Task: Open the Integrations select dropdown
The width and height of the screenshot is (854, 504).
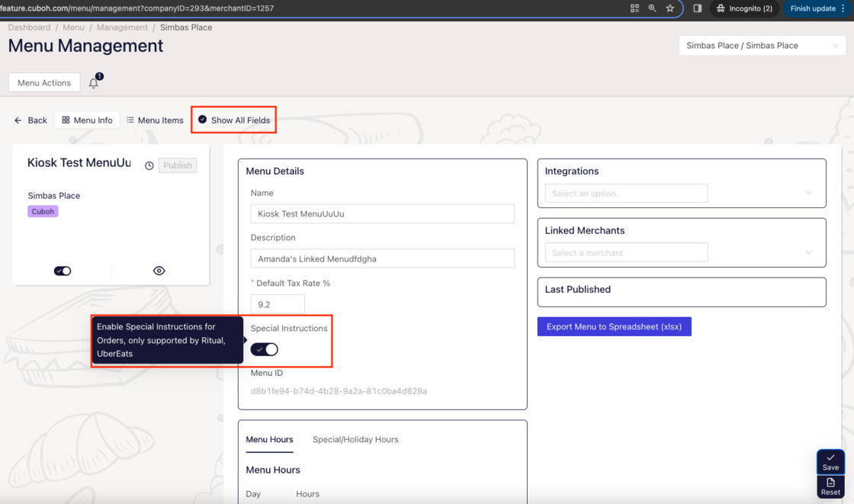Action: coord(681,194)
